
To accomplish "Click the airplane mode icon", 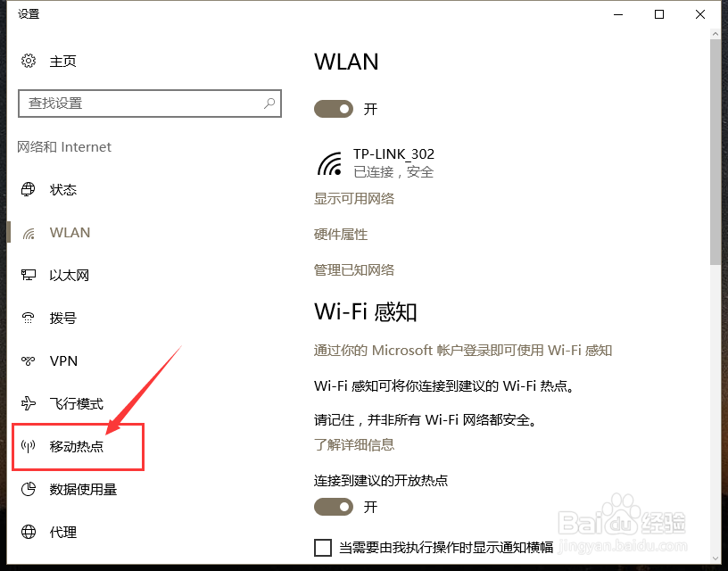I will [x=28, y=403].
